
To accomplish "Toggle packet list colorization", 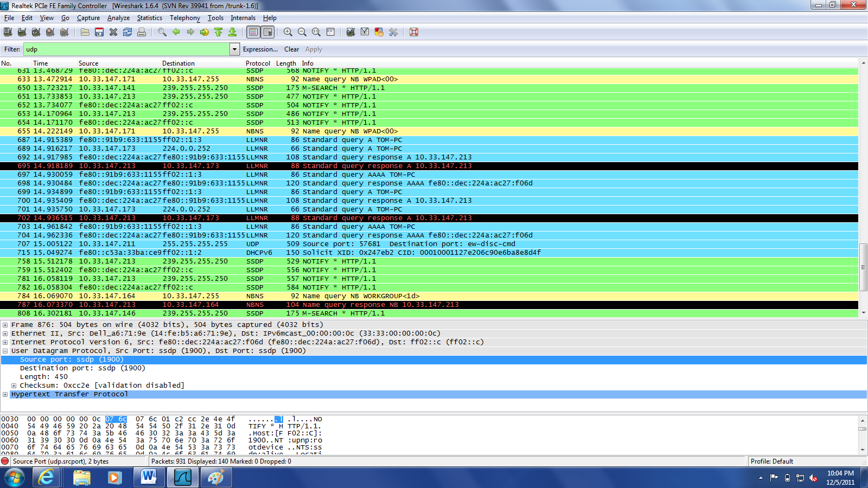I will [x=253, y=32].
